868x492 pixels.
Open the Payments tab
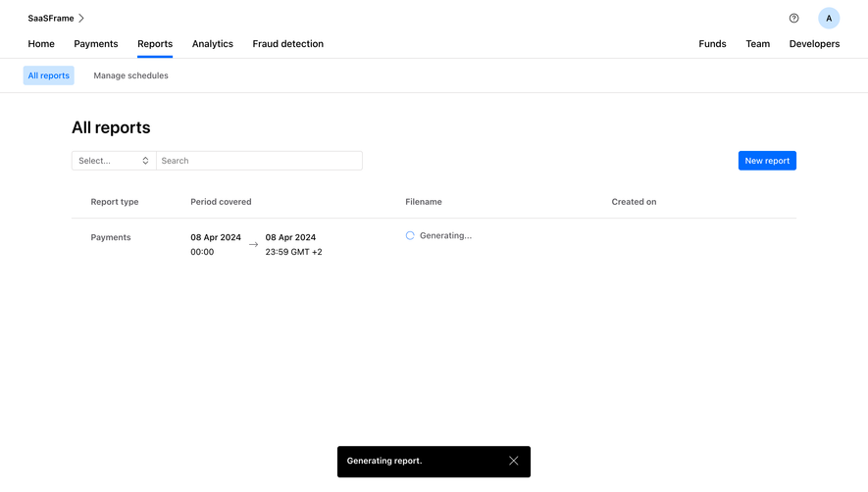point(96,44)
